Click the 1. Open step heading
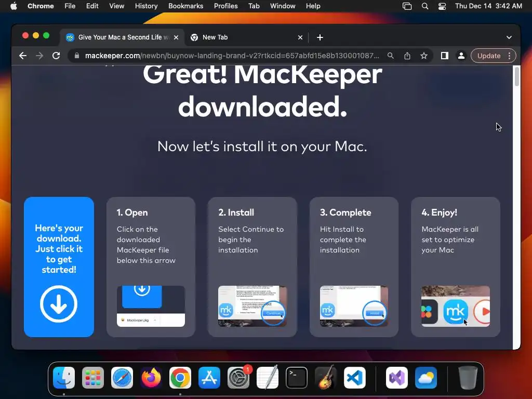532x399 pixels. pyautogui.click(x=132, y=212)
